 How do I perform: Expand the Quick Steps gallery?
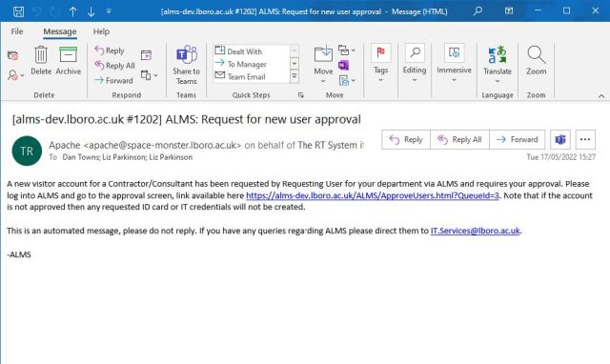[x=295, y=76]
